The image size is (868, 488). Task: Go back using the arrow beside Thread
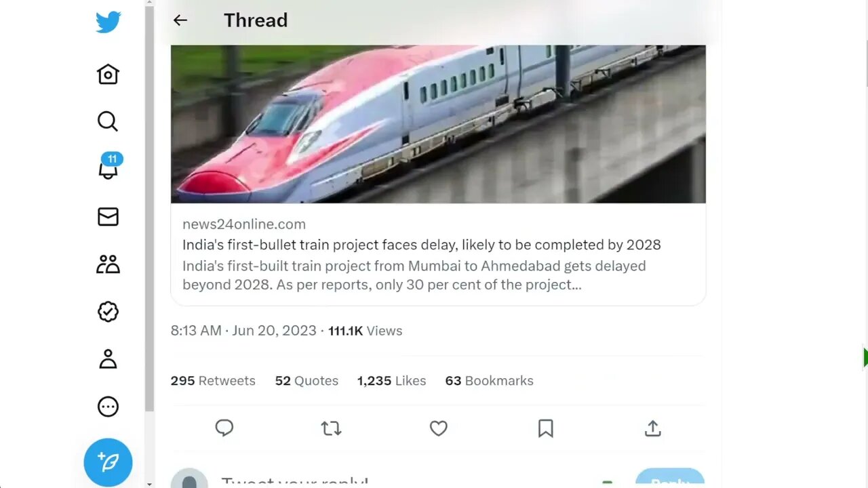point(180,20)
